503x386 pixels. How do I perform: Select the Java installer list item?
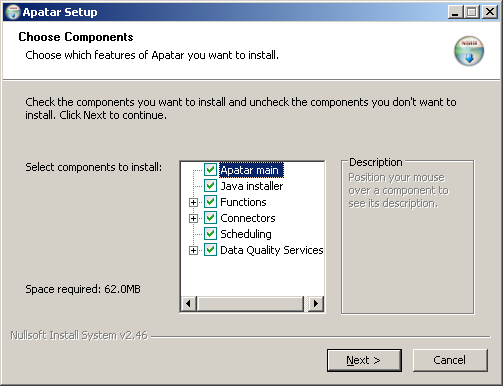(252, 186)
